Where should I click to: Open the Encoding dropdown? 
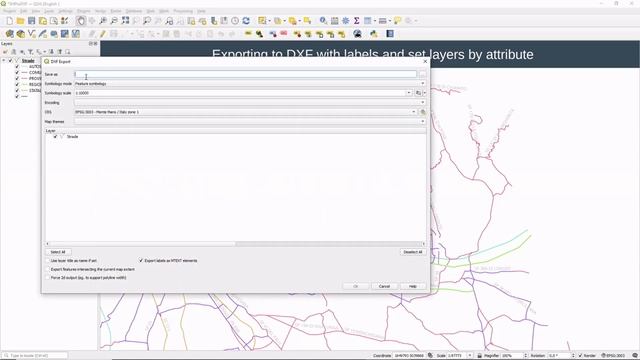point(250,102)
